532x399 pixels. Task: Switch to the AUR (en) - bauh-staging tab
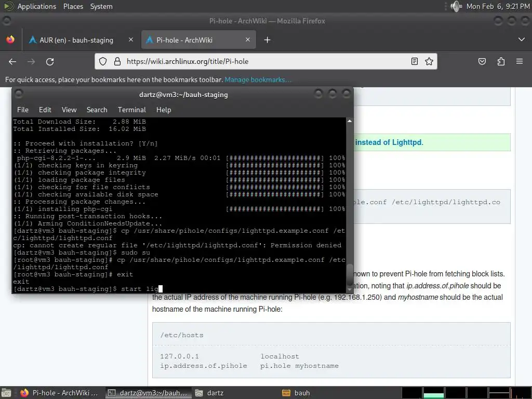click(76, 40)
